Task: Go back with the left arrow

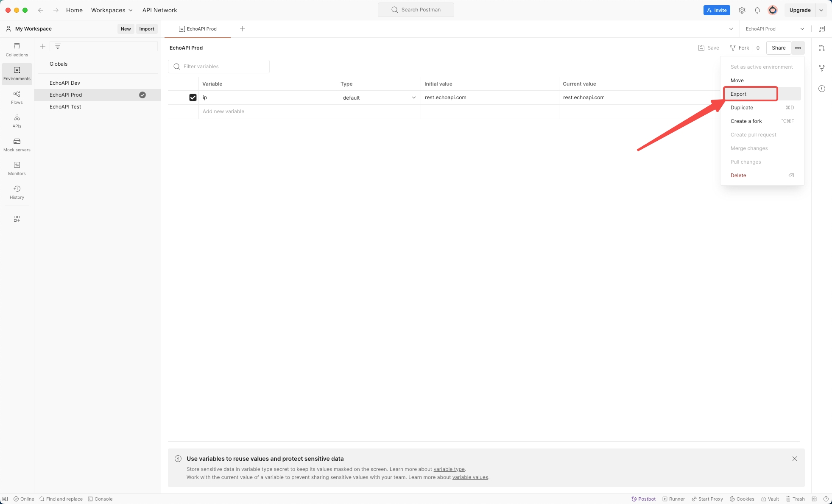Action: (x=41, y=10)
